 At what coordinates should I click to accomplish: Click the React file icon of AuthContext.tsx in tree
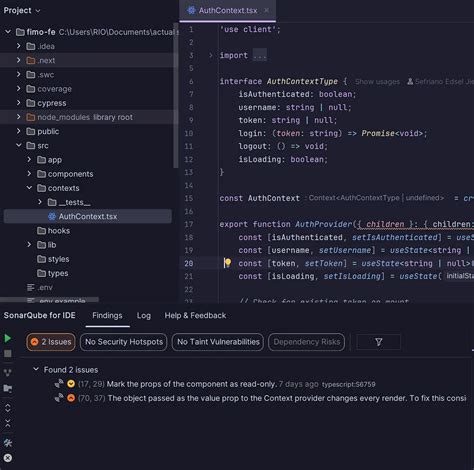pyautogui.click(x=52, y=216)
